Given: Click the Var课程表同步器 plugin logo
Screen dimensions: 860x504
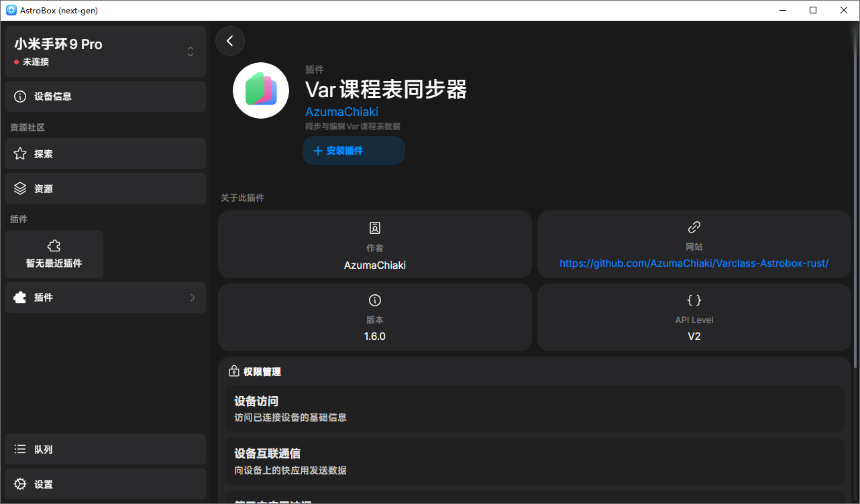Looking at the screenshot, I should coord(261,90).
